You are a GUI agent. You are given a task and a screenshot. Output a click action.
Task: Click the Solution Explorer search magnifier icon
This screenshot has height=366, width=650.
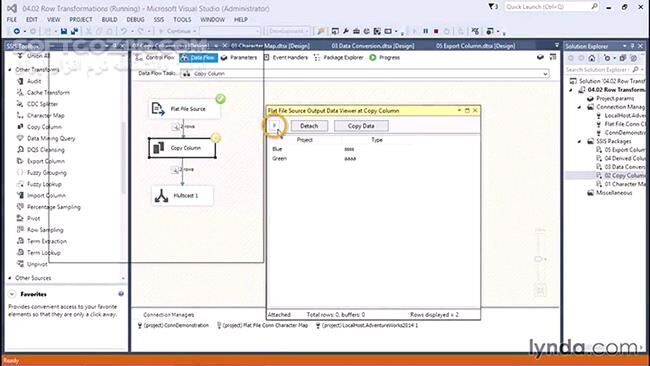pos(636,70)
